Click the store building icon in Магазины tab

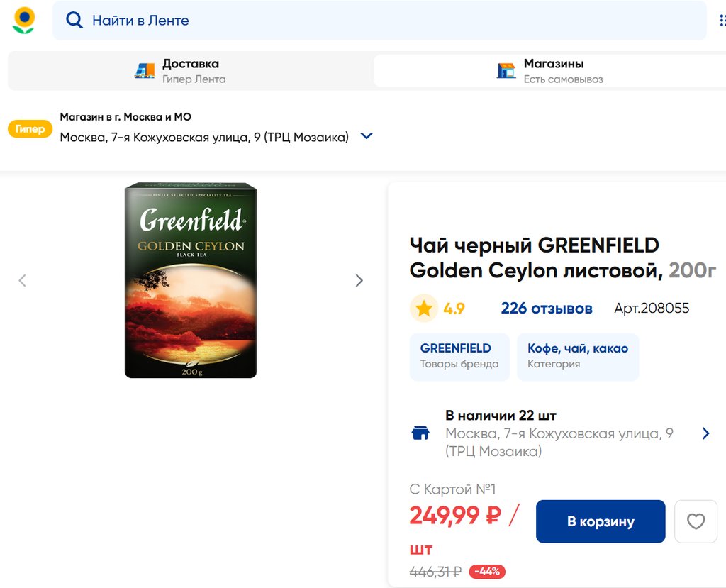pyautogui.click(x=506, y=71)
